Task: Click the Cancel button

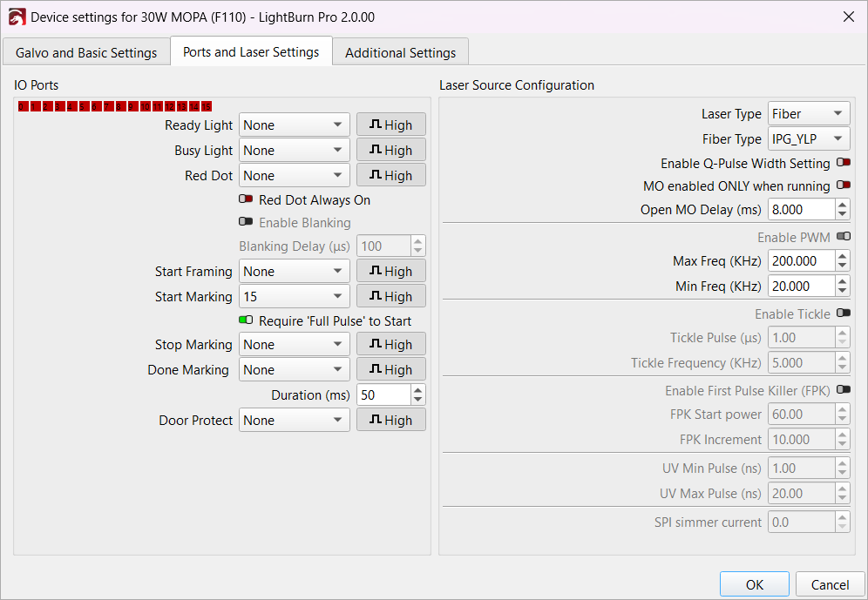Action: click(829, 584)
